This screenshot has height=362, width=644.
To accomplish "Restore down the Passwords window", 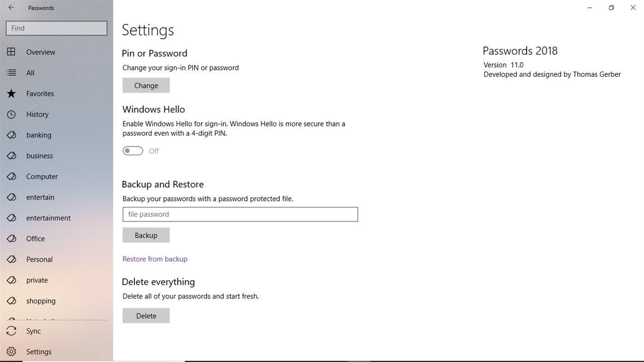I will point(611,7).
